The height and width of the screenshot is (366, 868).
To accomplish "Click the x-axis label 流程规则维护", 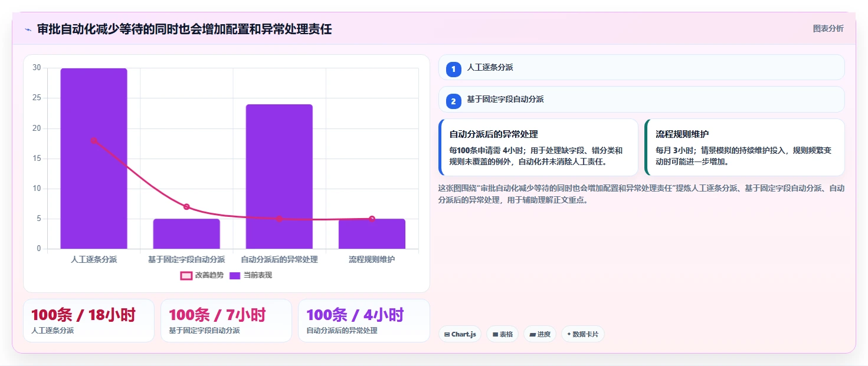I will 372,259.
